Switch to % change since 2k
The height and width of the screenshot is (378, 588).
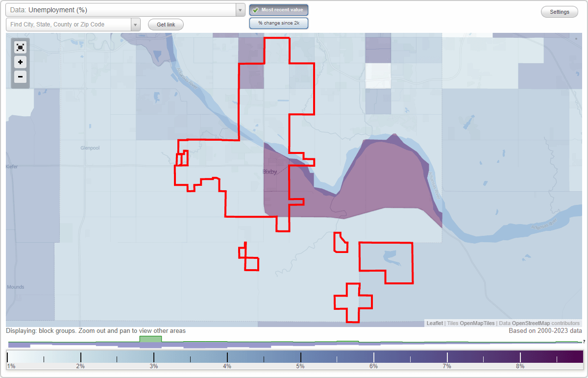[x=279, y=23]
